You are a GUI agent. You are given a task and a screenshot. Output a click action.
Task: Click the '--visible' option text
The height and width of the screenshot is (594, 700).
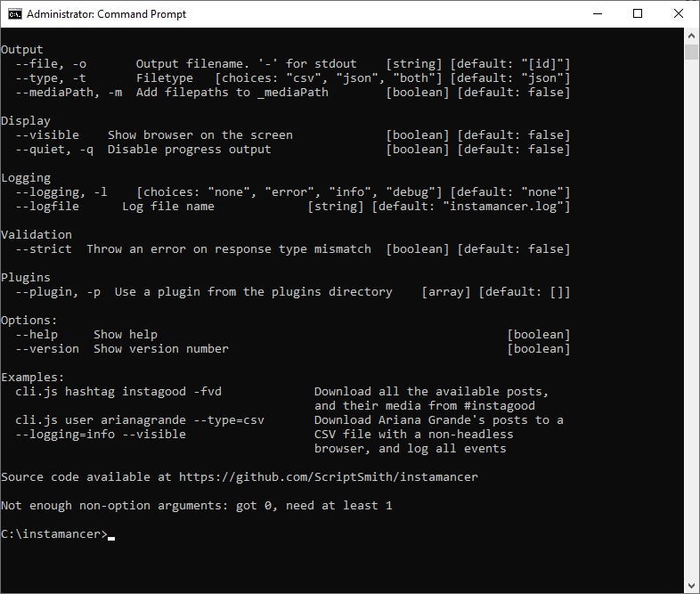click(x=47, y=135)
